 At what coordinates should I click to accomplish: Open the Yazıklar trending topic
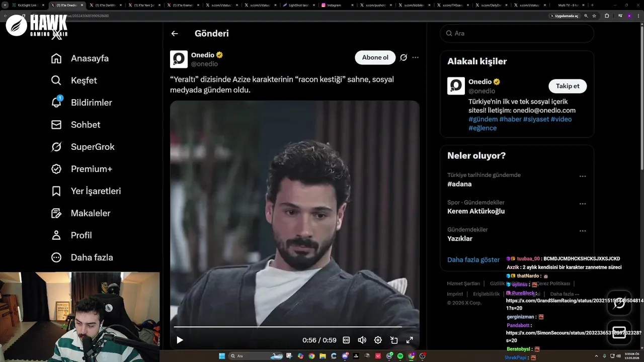pyautogui.click(x=460, y=238)
